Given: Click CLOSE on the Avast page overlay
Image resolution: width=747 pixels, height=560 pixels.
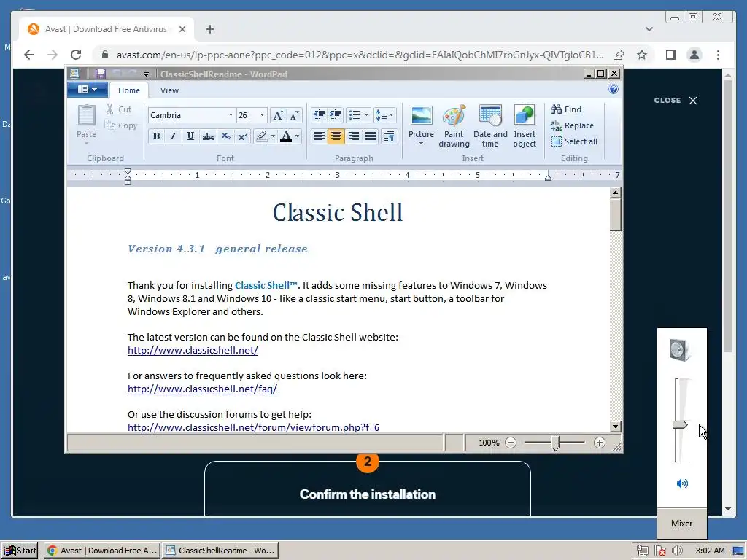Looking at the screenshot, I should (676, 101).
